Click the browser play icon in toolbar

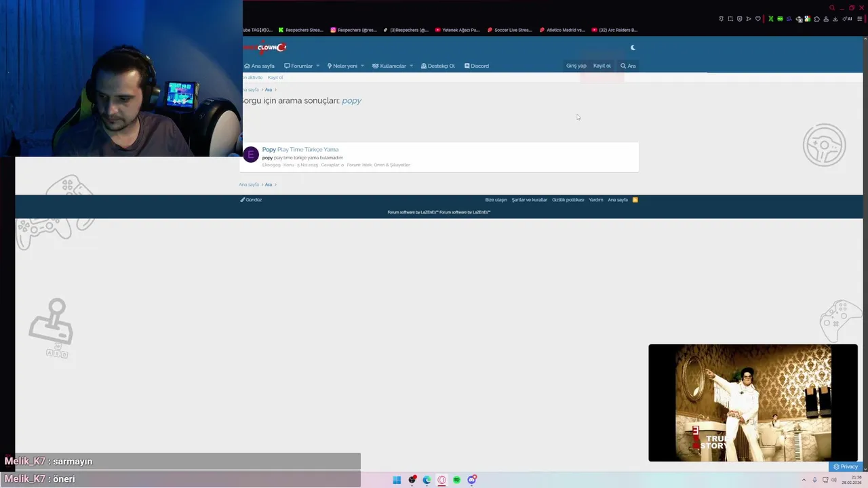(x=748, y=19)
